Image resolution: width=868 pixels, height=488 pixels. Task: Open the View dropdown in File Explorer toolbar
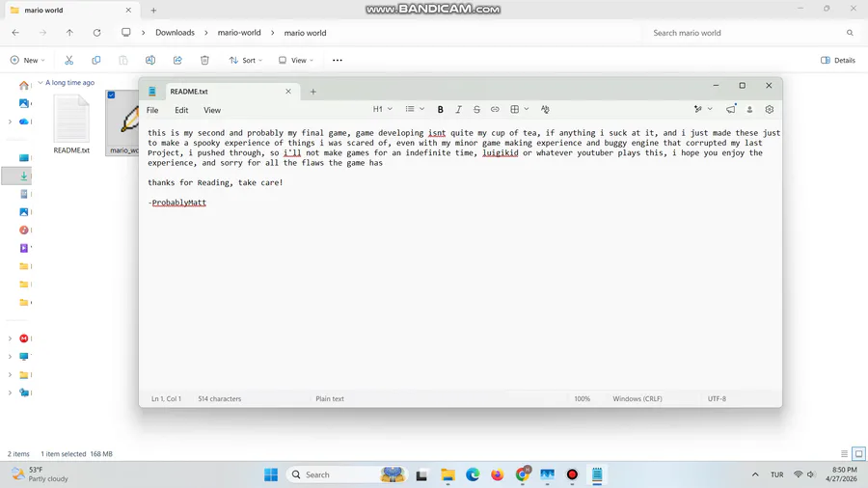[296, 61]
